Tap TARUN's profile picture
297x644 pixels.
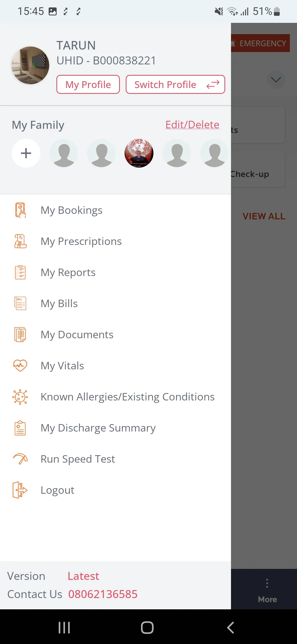tap(30, 65)
